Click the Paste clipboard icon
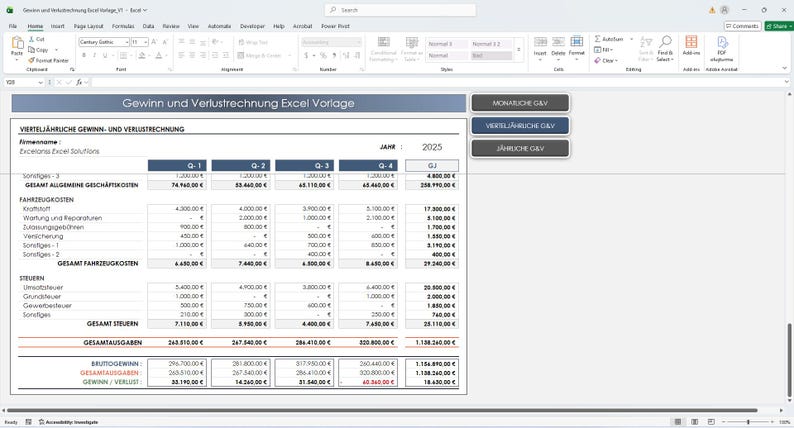794x428 pixels. pyautogui.click(x=17, y=43)
